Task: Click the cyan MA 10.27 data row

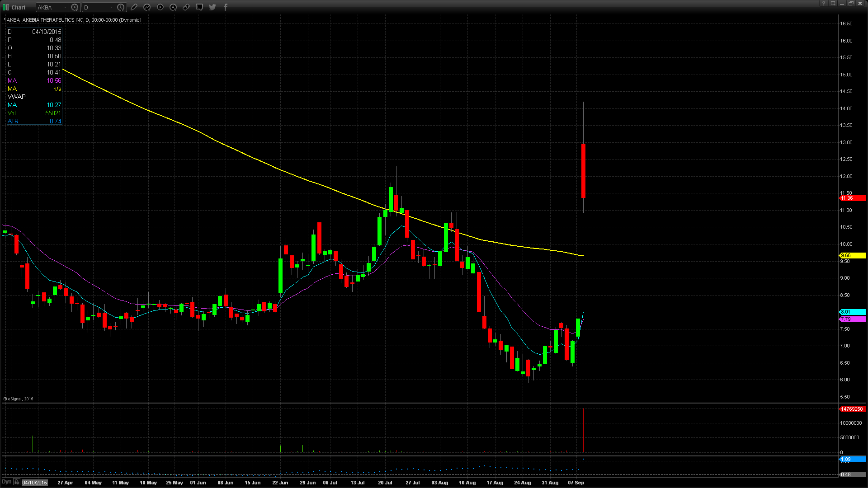Action: click(34, 105)
